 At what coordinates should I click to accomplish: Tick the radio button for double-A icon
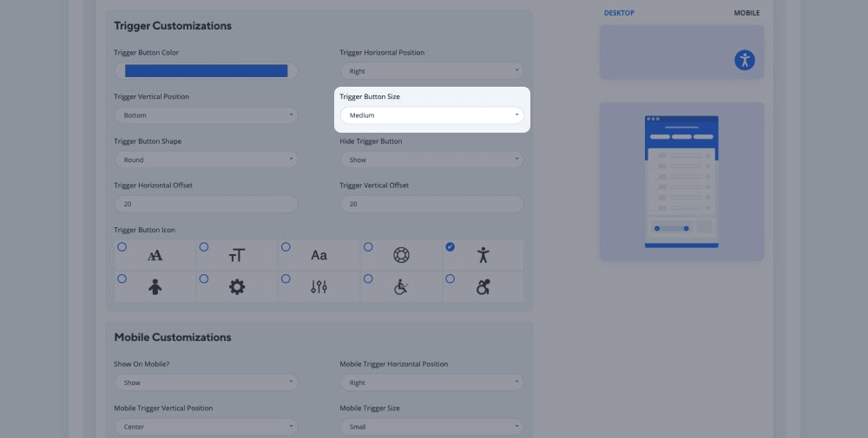(x=122, y=246)
